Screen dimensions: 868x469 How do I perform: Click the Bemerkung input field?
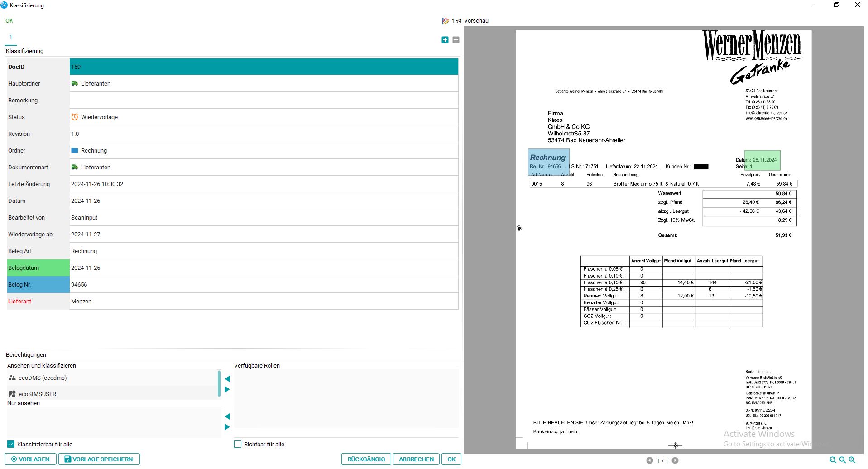[x=264, y=100]
